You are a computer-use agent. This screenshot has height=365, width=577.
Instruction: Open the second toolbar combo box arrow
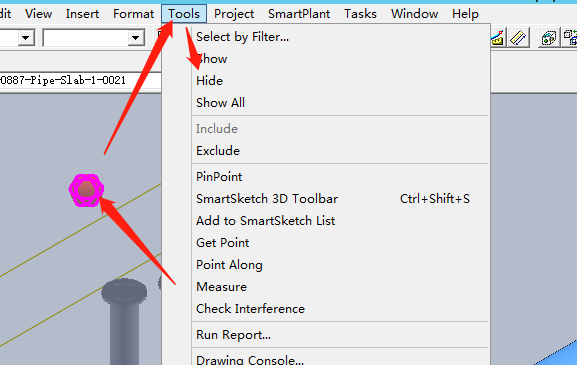pos(135,38)
